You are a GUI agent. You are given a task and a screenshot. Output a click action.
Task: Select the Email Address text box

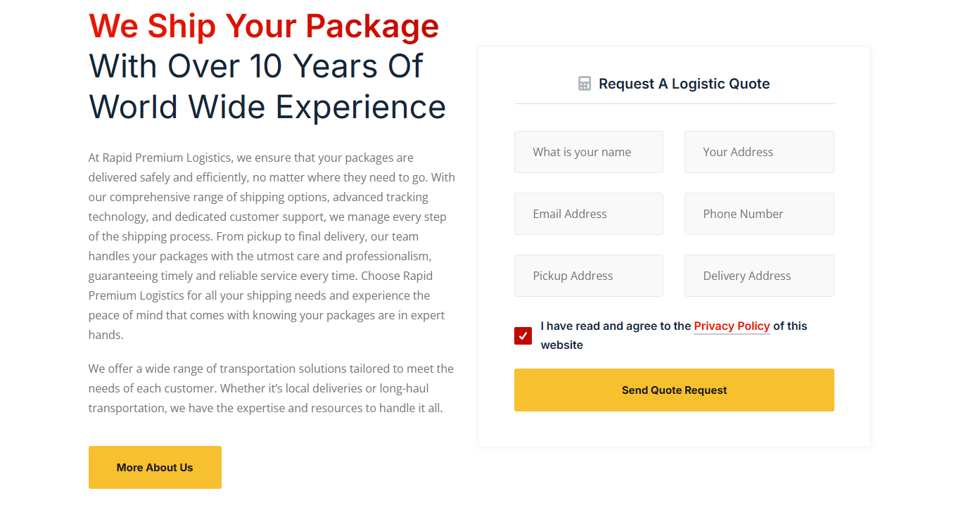pyautogui.click(x=588, y=214)
